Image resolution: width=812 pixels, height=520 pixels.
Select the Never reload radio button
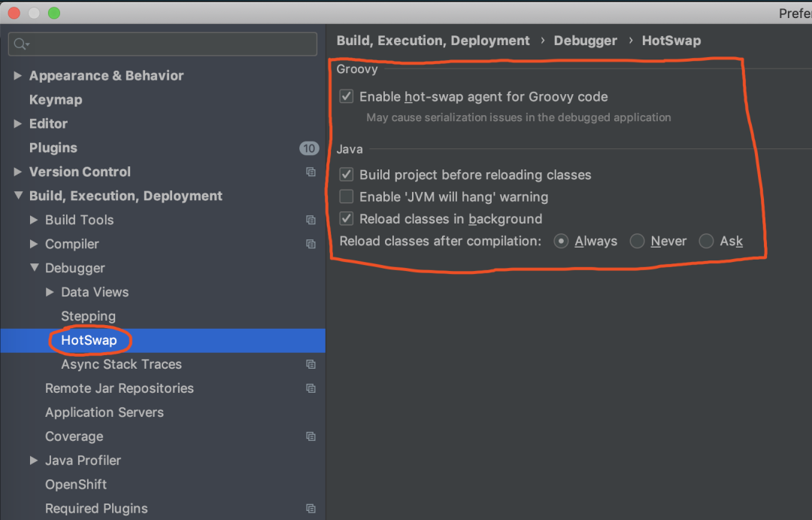[637, 241]
